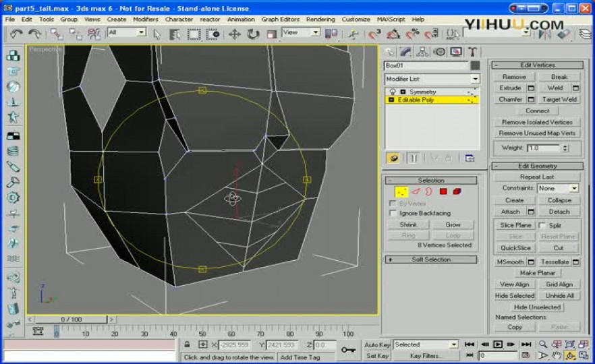This screenshot has height=364, width=595.
Task: Click the Undo arrow icon
Action: 16,34
